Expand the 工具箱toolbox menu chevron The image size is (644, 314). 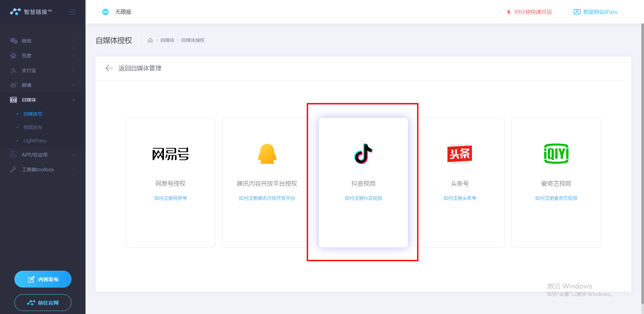coord(74,170)
